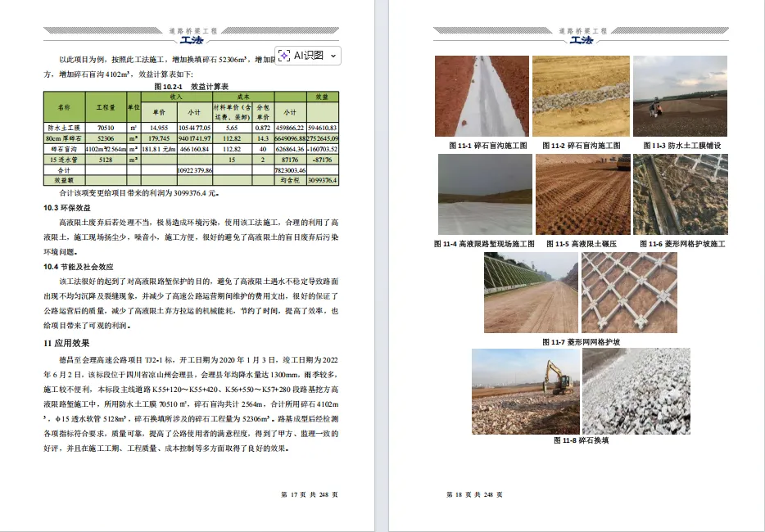The image size is (765, 532).
Task: Click the total cell 7823003.46
Action: pyautogui.click(x=290, y=170)
